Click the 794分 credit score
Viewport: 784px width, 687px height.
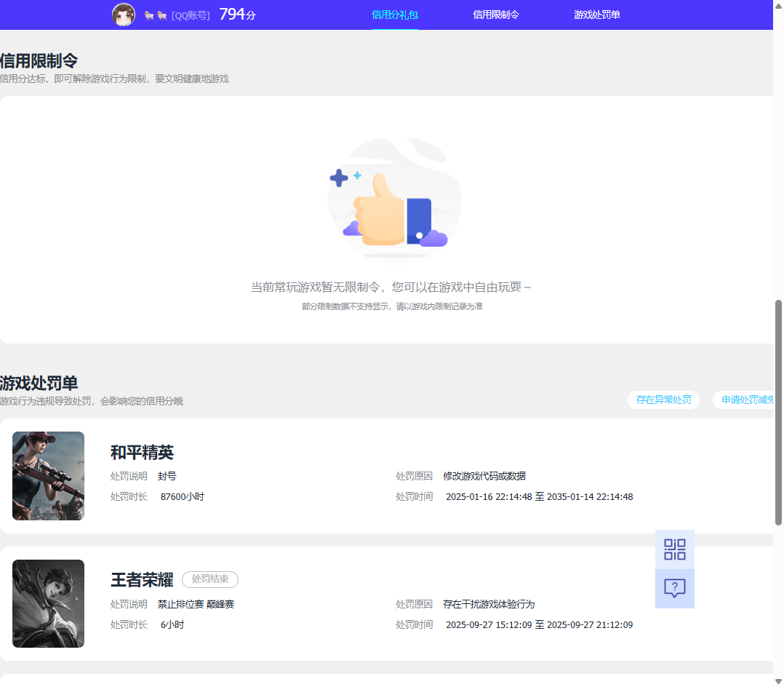(238, 15)
